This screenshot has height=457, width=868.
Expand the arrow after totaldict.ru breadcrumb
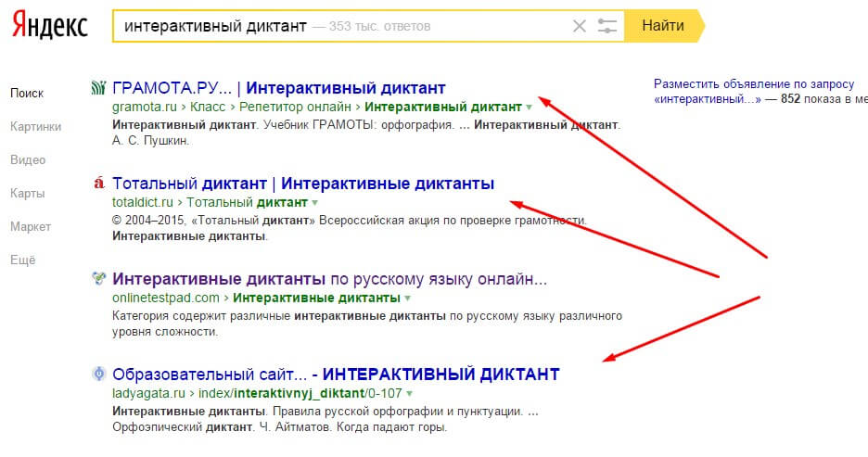coord(315,203)
